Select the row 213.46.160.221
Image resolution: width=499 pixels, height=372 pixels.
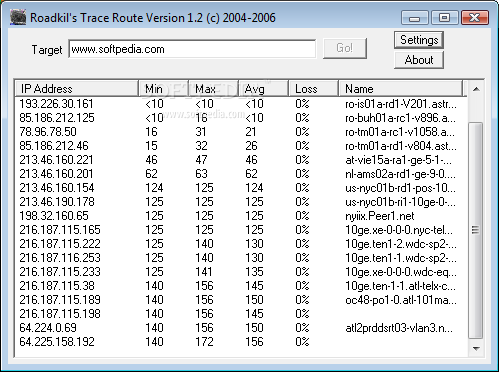[241, 160]
